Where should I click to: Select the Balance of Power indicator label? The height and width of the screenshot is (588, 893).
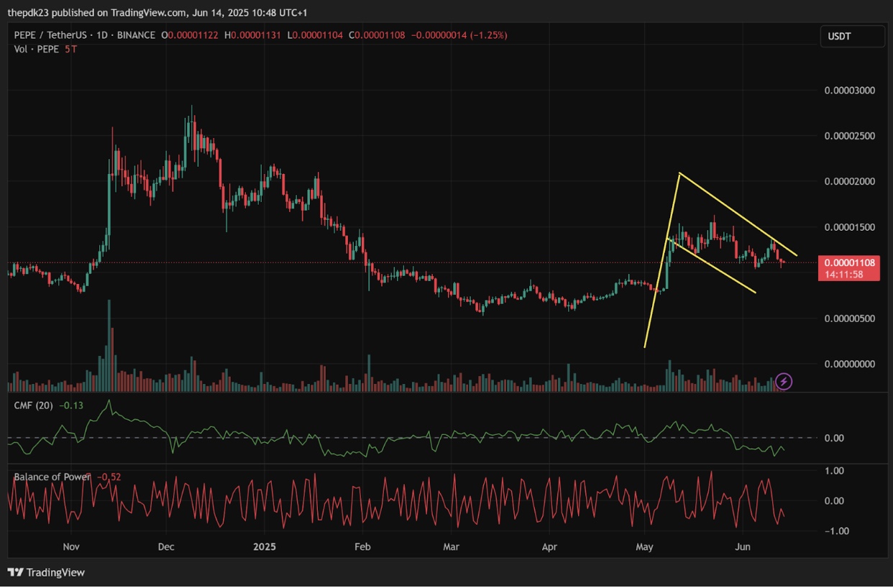[x=52, y=477]
